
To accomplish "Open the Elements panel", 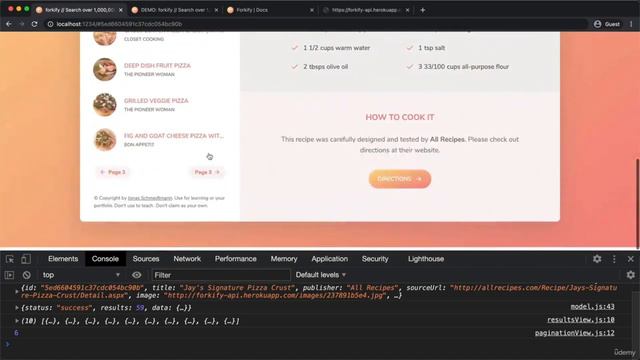I will point(63,259).
